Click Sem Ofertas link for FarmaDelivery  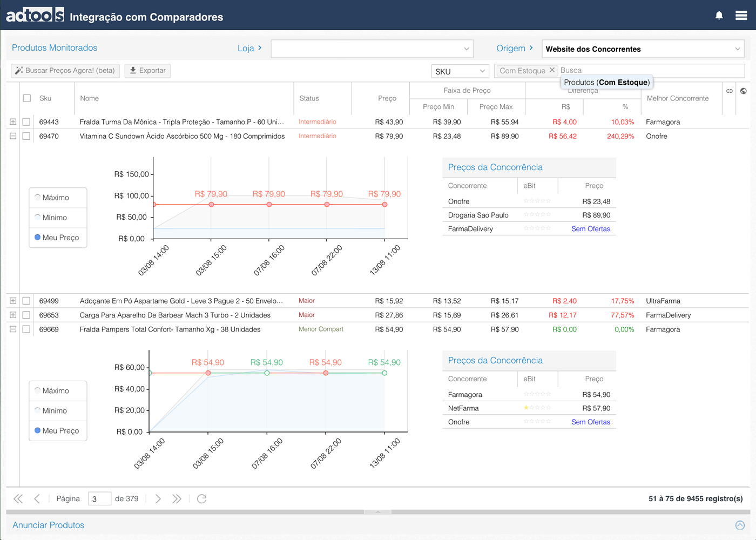[x=591, y=229]
